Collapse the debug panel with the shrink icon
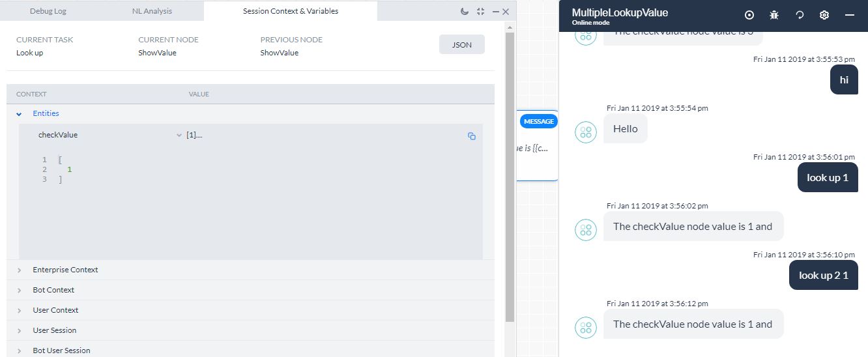868x357 pixels. 480,11
